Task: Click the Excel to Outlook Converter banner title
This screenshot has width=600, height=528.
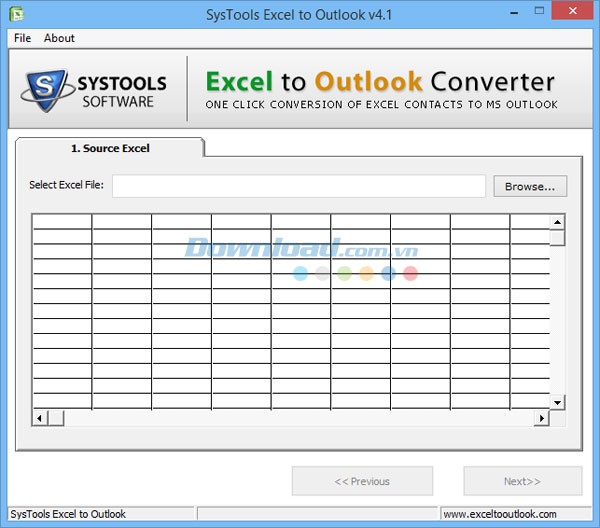Action: (380, 81)
